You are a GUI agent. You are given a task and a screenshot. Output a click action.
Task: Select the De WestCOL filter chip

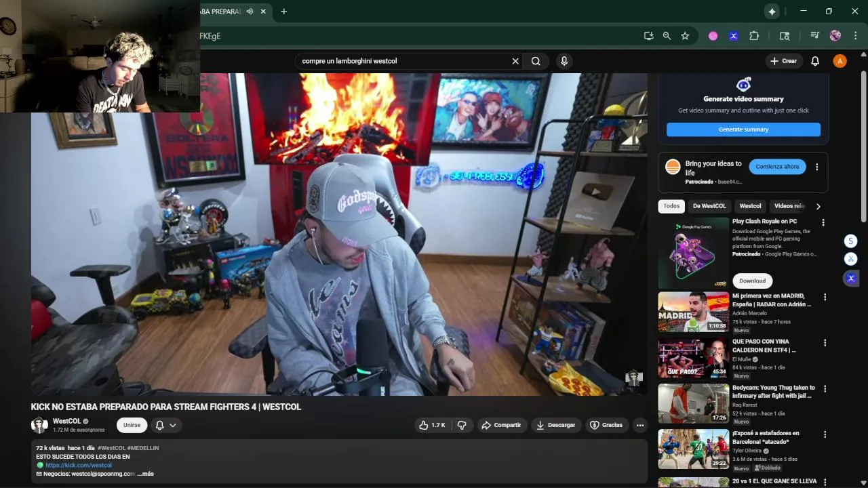(x=709, y=206)
